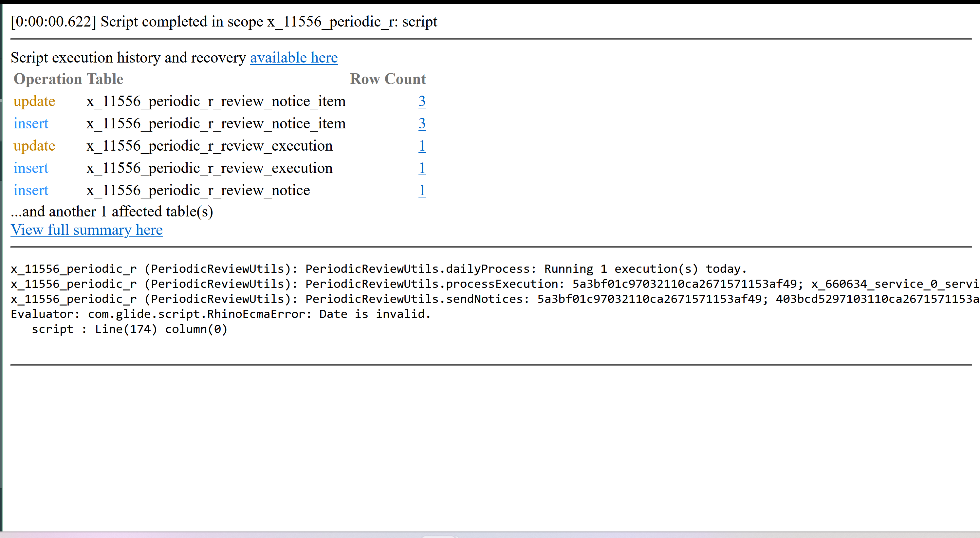Click the 'and another 1 affected table(s)' text

tap(112, 212)
